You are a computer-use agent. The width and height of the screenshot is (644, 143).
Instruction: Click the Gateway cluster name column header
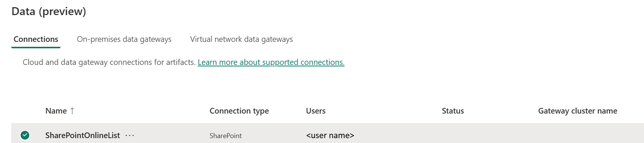pos(578,111)
